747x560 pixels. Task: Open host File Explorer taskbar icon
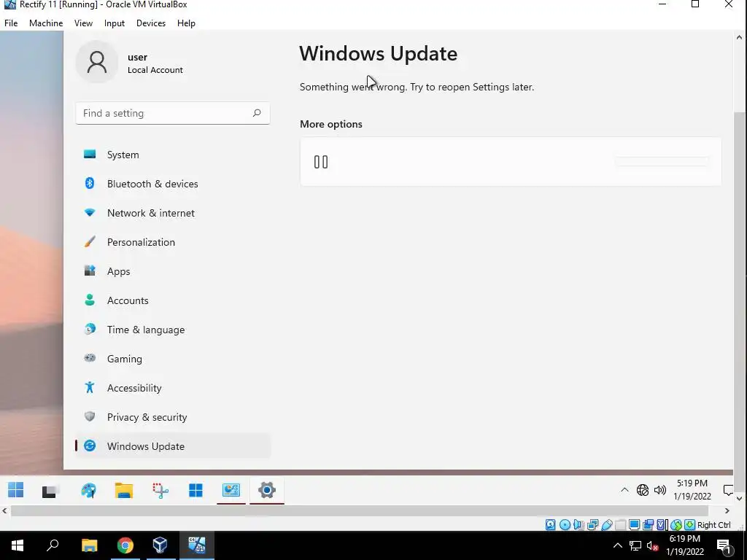pyautogui.click(x=89, y=545)
